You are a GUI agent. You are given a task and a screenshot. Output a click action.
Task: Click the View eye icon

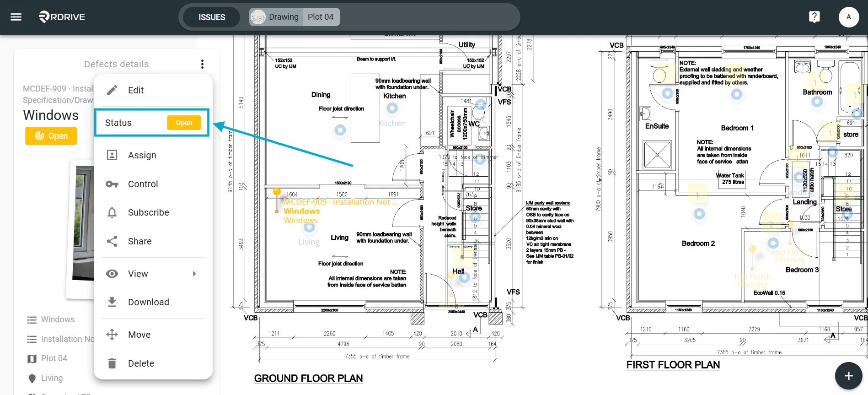pos(112,274)
